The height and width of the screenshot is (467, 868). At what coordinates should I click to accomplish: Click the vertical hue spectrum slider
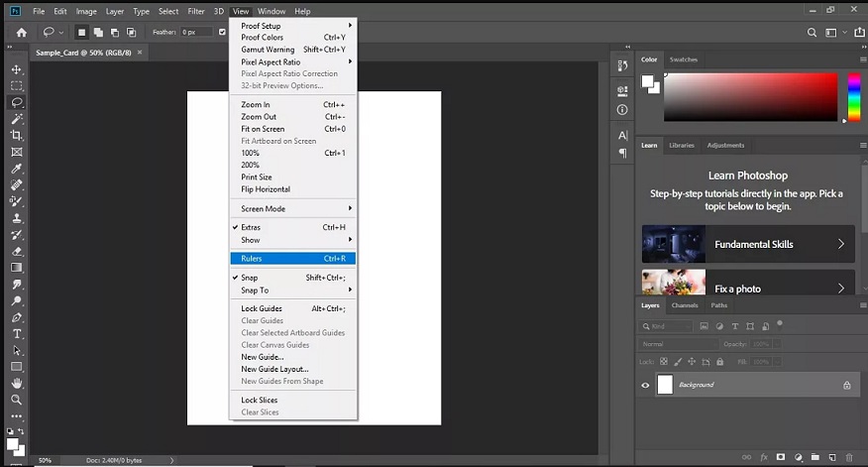point(854,97)
